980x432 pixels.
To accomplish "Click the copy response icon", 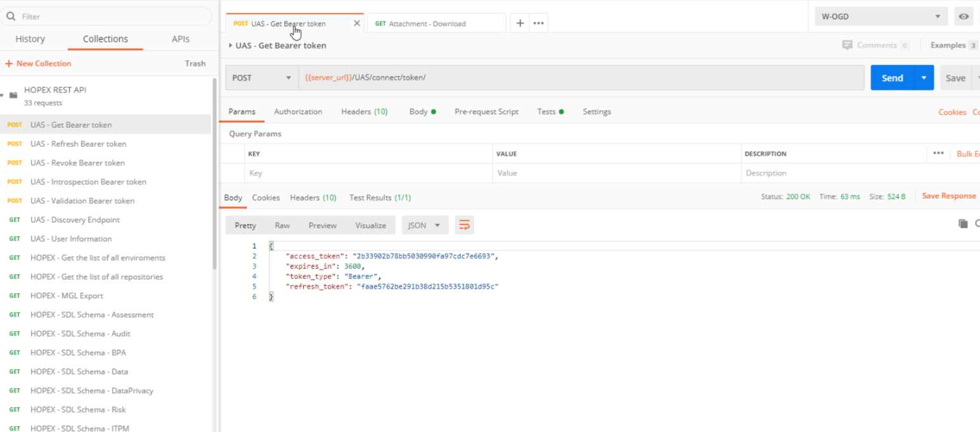I will click(963, 224).
